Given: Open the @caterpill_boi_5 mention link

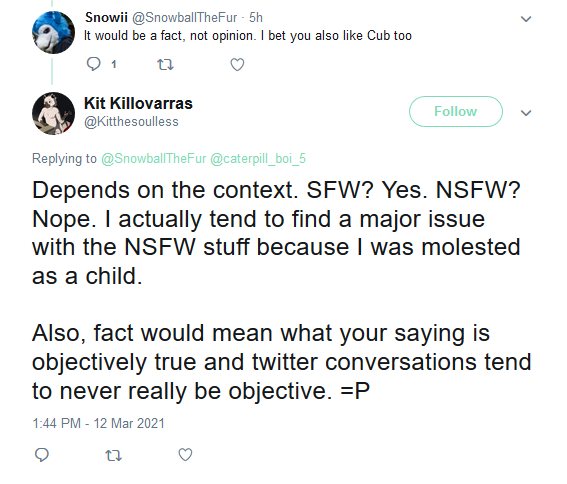Looking at the screenshot, I should 258,158.
